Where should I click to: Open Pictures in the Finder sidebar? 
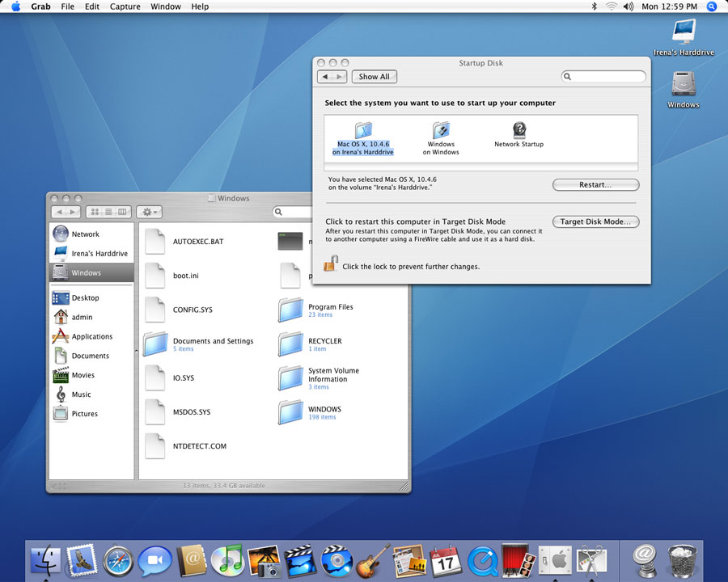coord(91,414)
